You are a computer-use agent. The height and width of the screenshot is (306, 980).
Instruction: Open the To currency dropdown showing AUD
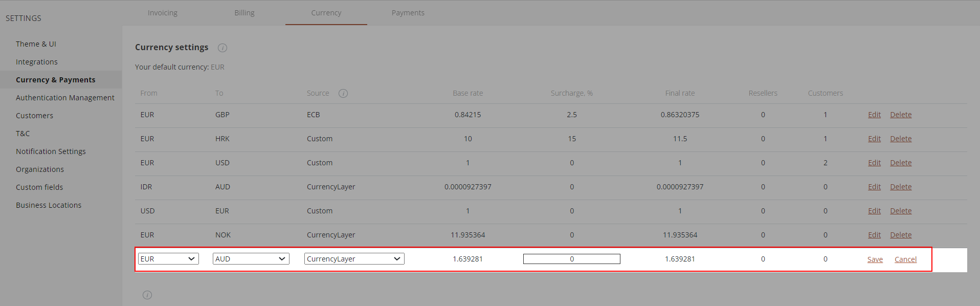pyautogui.click(x=251, y=259)
